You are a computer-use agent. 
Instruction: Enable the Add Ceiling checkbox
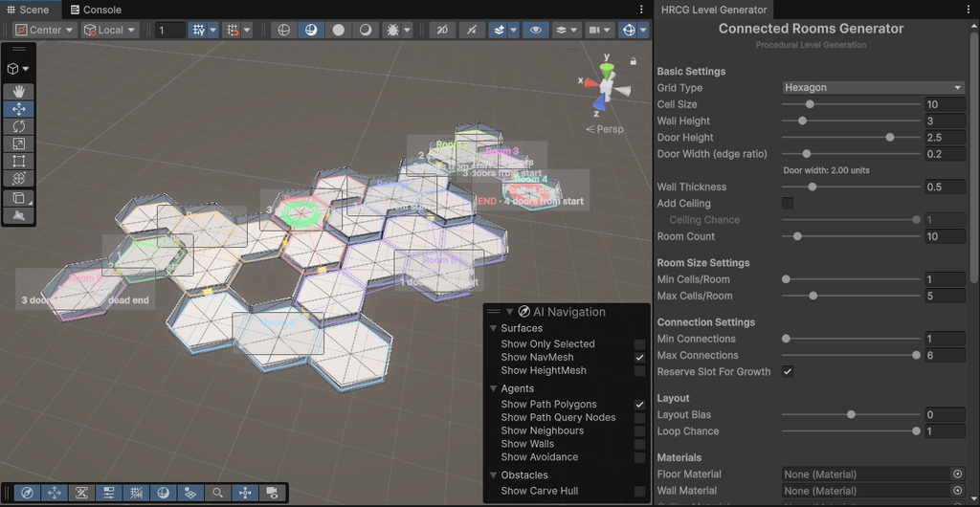coord(788,203)
